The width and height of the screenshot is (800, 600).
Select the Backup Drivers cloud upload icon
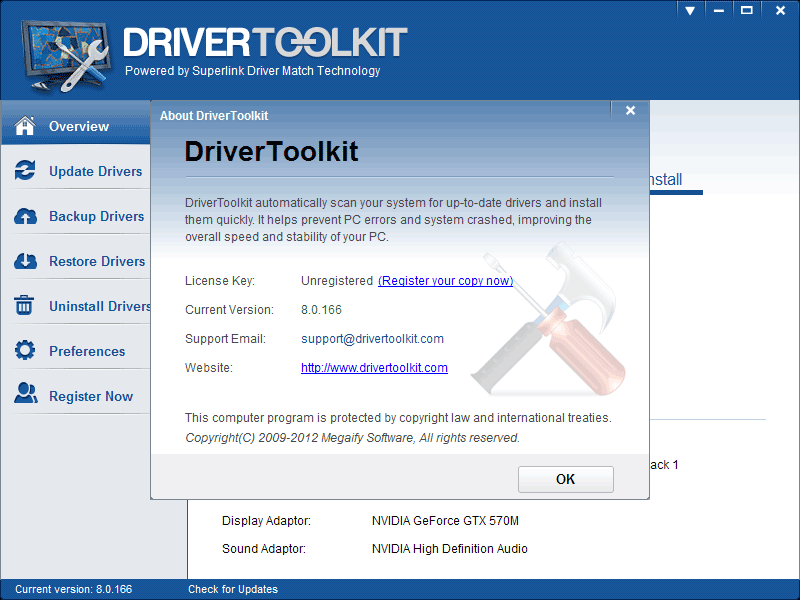point(26,216)
